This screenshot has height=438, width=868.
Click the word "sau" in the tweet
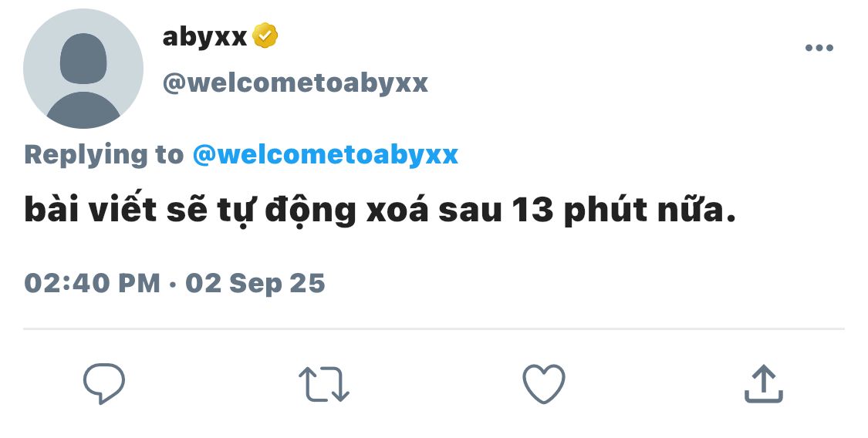[470, 211]
